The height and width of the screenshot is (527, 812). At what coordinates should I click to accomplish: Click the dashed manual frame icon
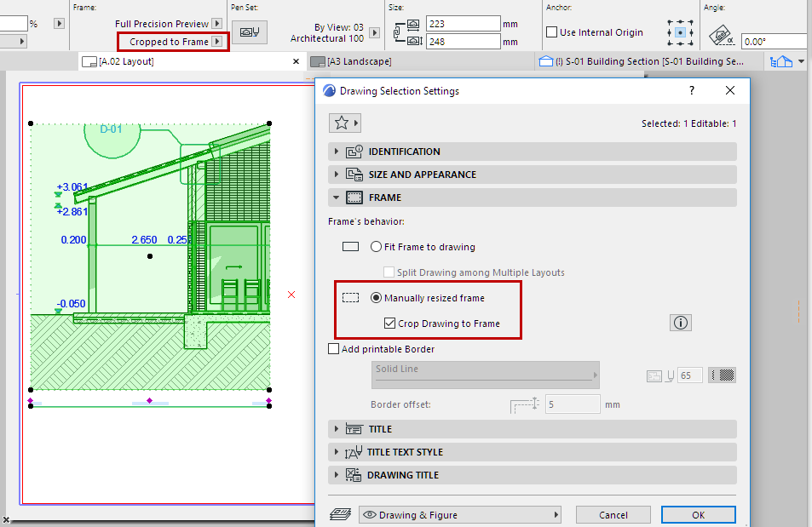coord(350,298)
